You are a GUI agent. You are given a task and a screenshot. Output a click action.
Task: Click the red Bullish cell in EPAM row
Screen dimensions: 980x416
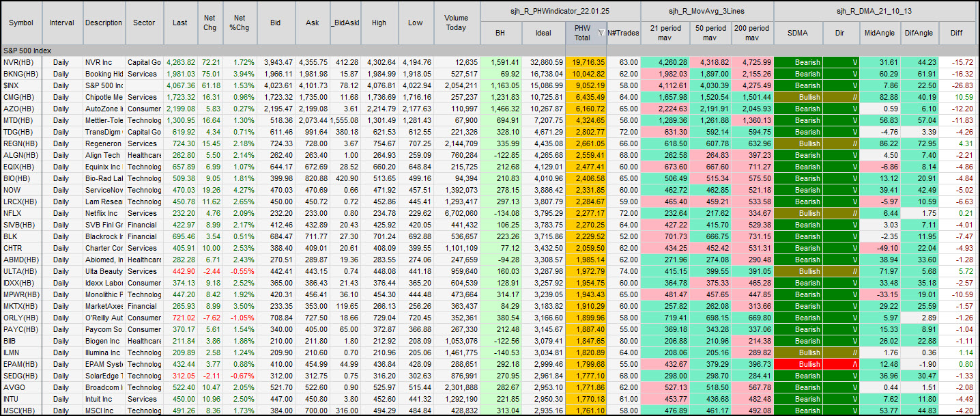pos(798,364)
